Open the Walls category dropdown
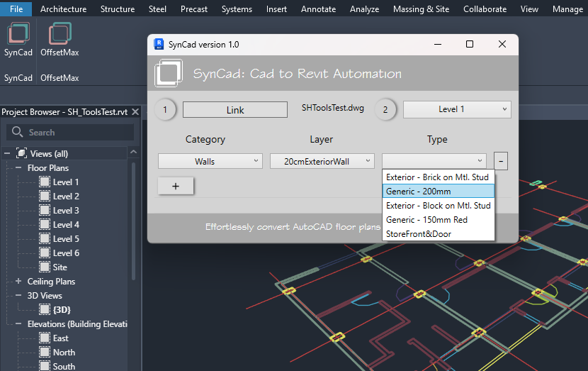This screenshot has width=588, height=371. pyautogui.click(x=210, y=162)
